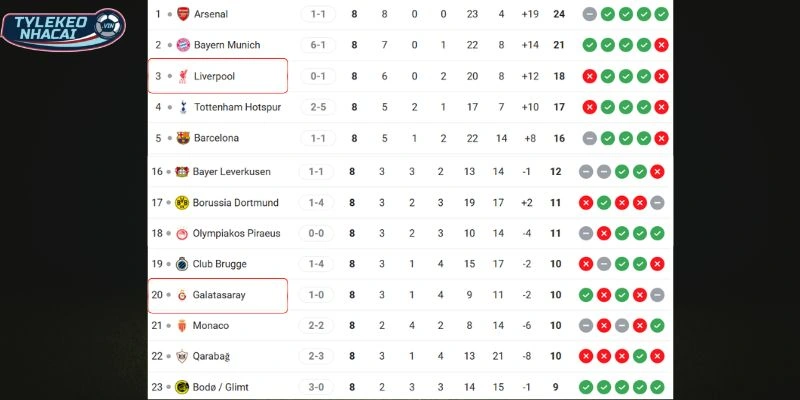
Task: Click the Tottenham Hotspur crest icon
Action: 182,107
